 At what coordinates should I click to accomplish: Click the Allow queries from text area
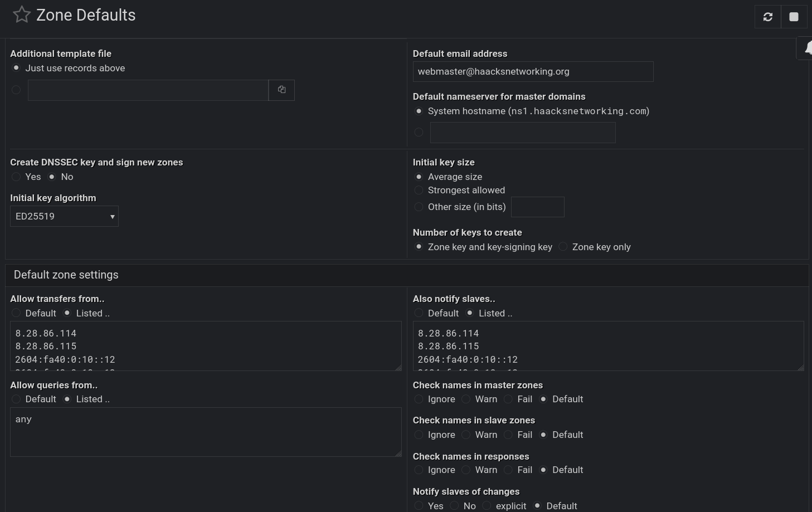[x=205, y=432]
